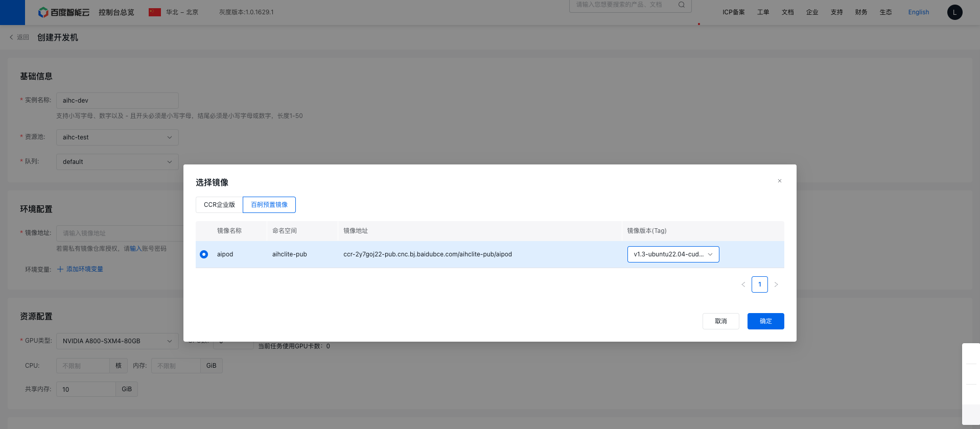The height and width of the screenshot is (429, 980).
Task: Go to previous page arrow in pagination
Action: 743,284
